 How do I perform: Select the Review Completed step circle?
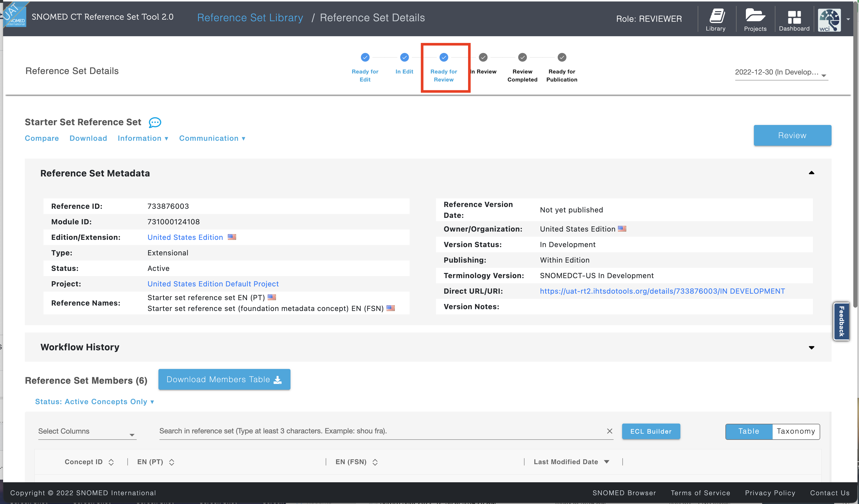point(522,57)
